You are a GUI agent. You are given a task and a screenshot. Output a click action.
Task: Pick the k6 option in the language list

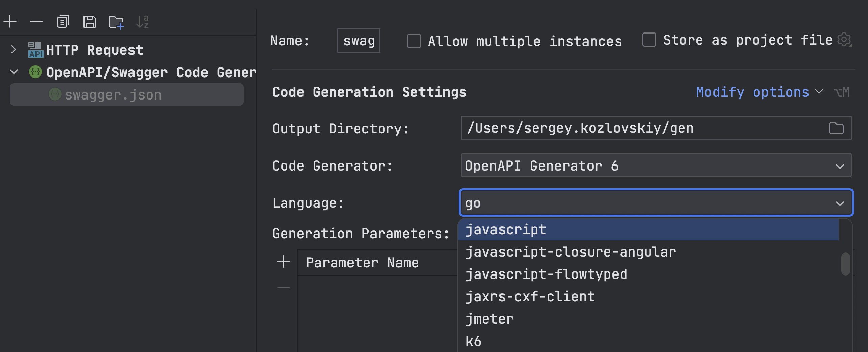pyautogui.click(x=473, y=341)
